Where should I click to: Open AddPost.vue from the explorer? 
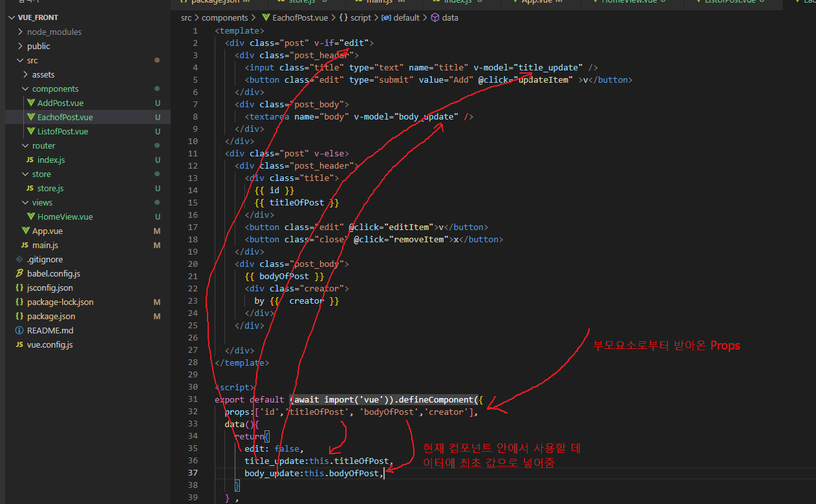coord(60,103)
